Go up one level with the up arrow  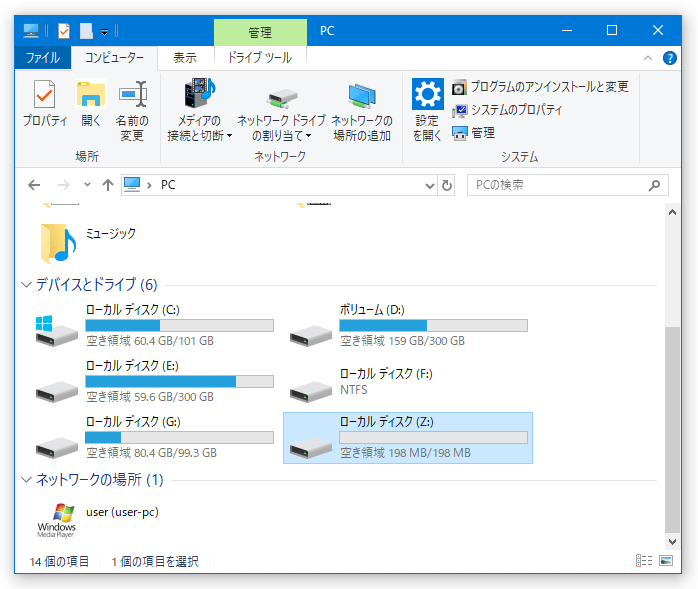tap(108, 185)
